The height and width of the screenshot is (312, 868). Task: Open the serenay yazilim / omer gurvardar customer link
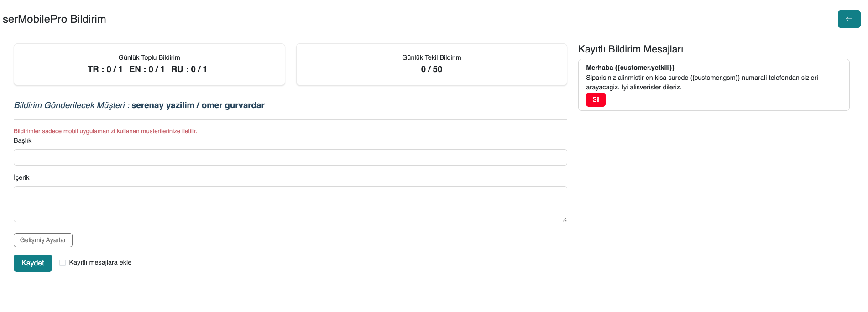pos(198,105)
